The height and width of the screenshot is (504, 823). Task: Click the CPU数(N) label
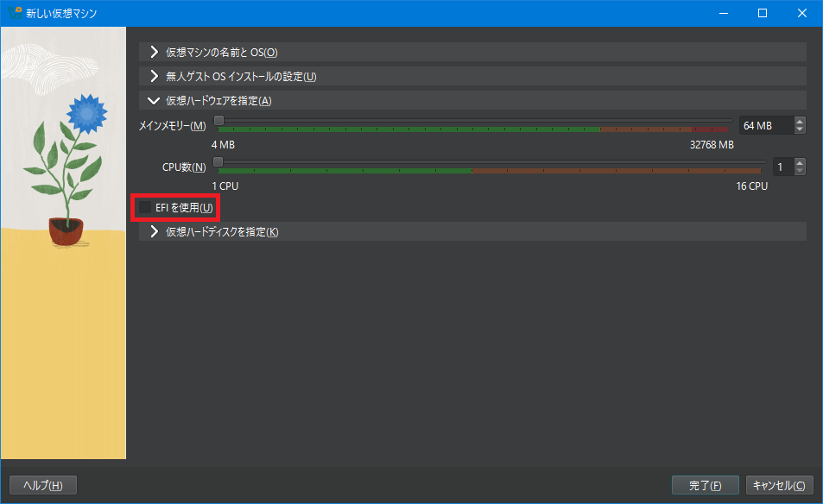point(184,167)
